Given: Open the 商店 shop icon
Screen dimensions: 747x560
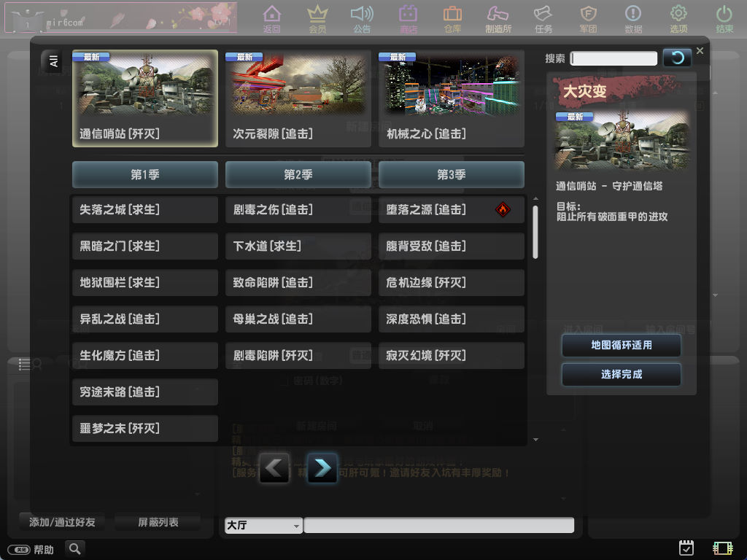Looking at the screenshot, I should (x=408, y=18).
